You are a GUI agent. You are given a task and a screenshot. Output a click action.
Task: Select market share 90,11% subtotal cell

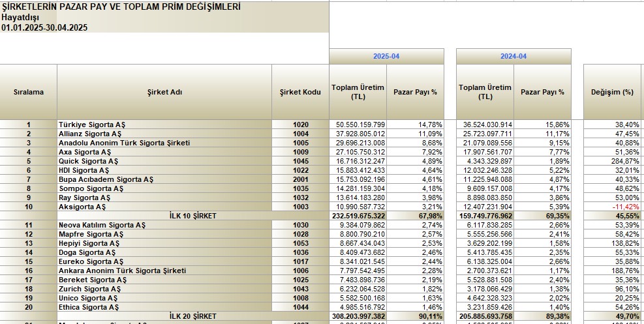click(x=415, y=316)
